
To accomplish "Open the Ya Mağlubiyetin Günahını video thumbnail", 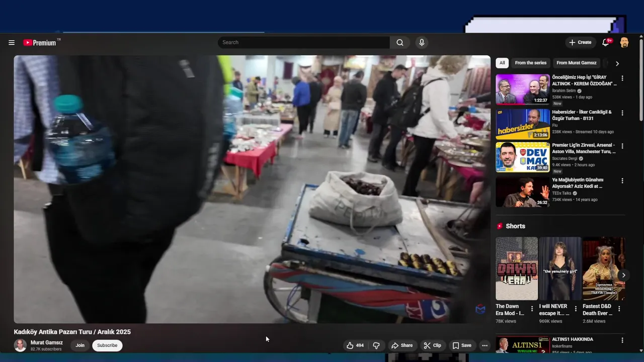I will point(523,192).
